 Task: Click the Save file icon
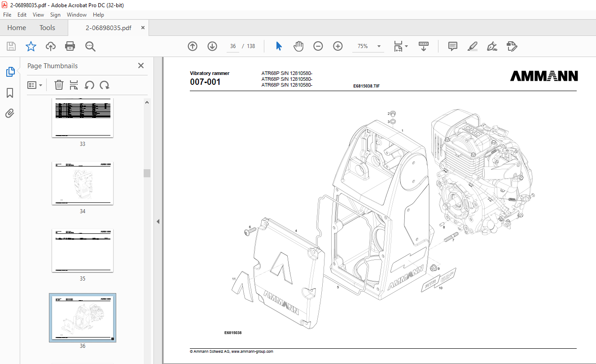pos(11,46)
